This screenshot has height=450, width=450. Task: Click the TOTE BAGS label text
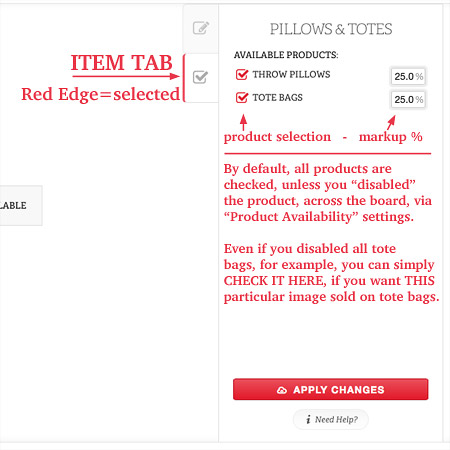click(278, 98)
